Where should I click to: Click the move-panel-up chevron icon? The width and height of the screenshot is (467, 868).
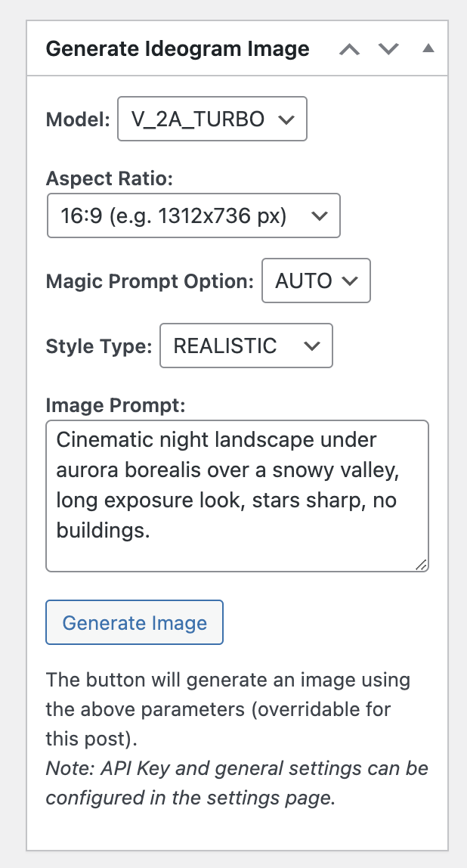click(x=349, y=48)
